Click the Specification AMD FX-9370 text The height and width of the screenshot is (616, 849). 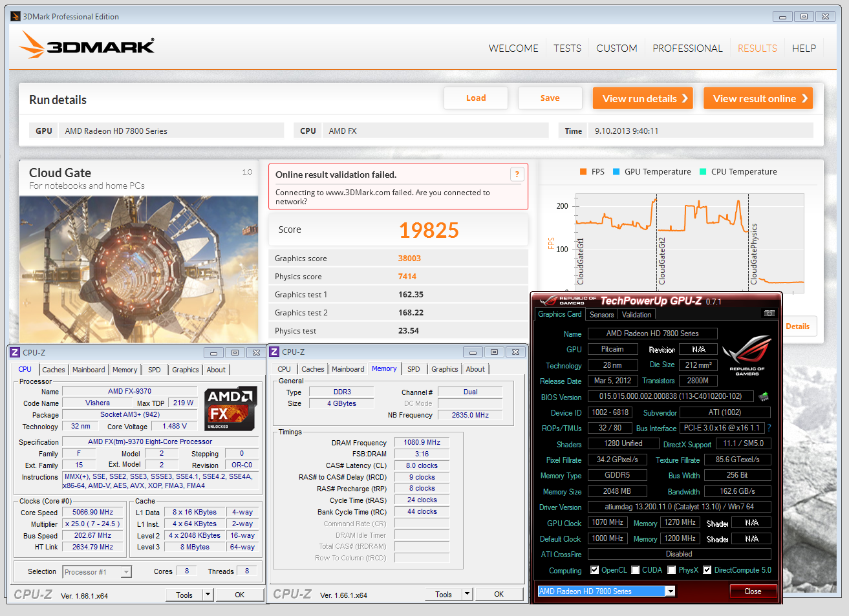coord(150,441)
